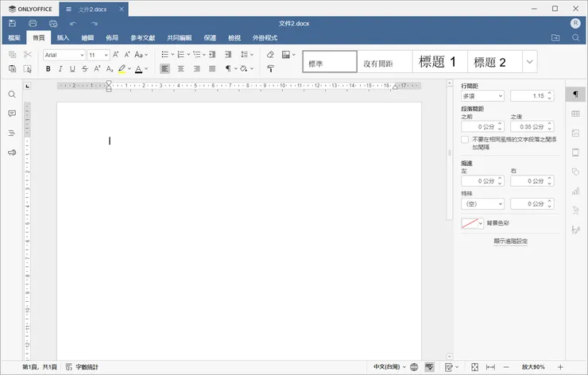Increase the font size
The image size is (588, 375).
(x=115, y=54)
